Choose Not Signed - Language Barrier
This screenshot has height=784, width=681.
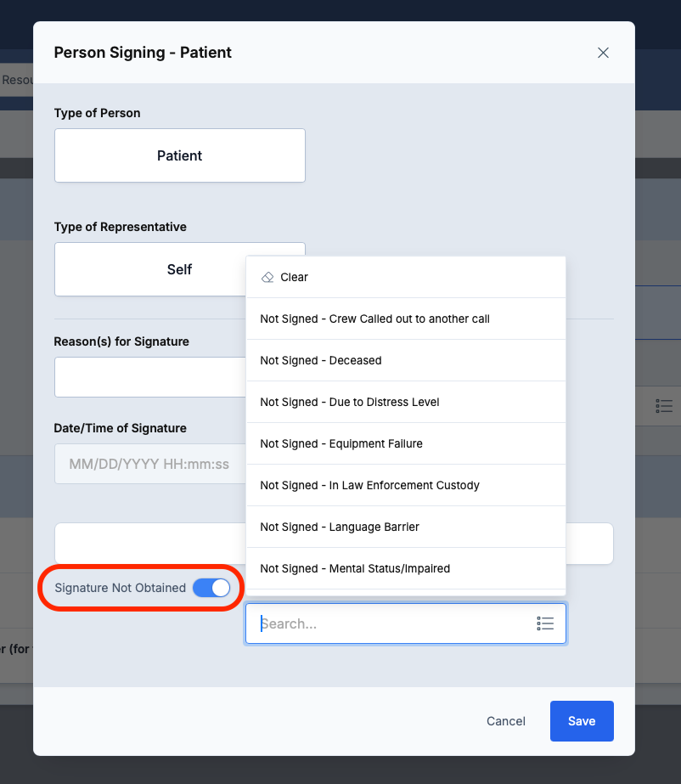tap(340, 527)
